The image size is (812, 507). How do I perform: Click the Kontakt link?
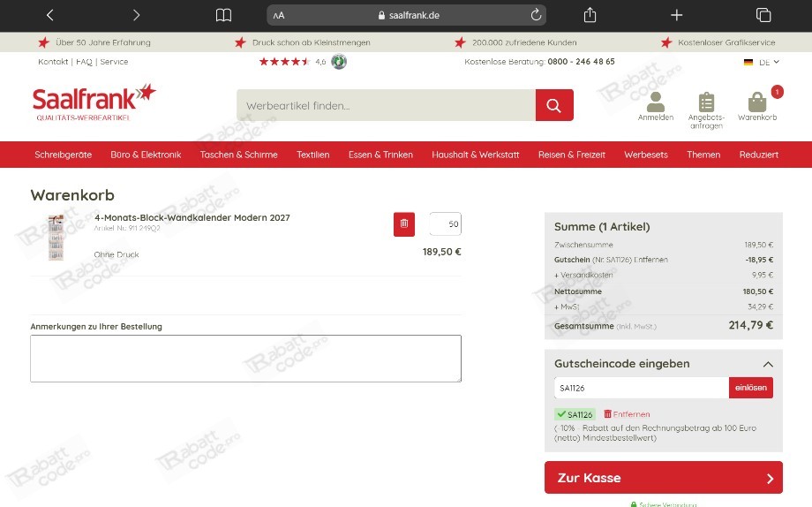(x=53, y=62)
